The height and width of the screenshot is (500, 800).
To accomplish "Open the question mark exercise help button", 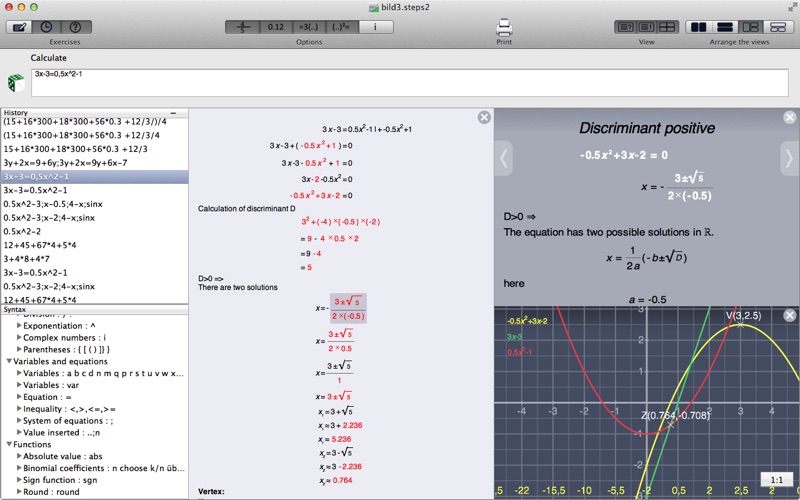I will point(76,27).
